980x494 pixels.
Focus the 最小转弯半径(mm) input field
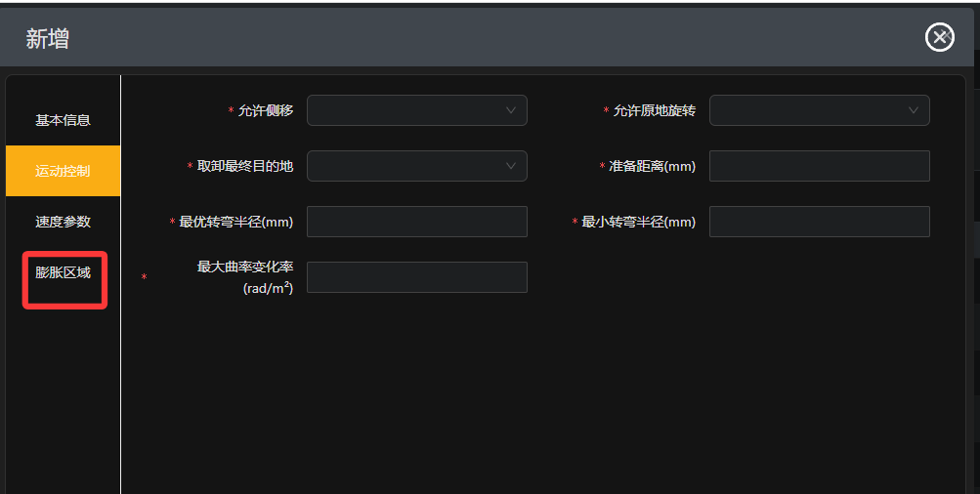pyautogui.click(x=820, y=222)
